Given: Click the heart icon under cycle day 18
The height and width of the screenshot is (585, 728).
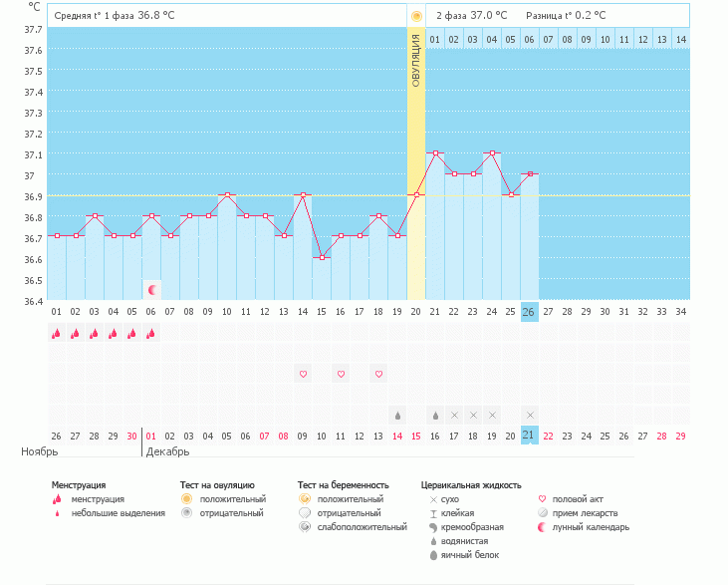Looking at the screenshot, I should pyautogui.click(x=378, y=374).
